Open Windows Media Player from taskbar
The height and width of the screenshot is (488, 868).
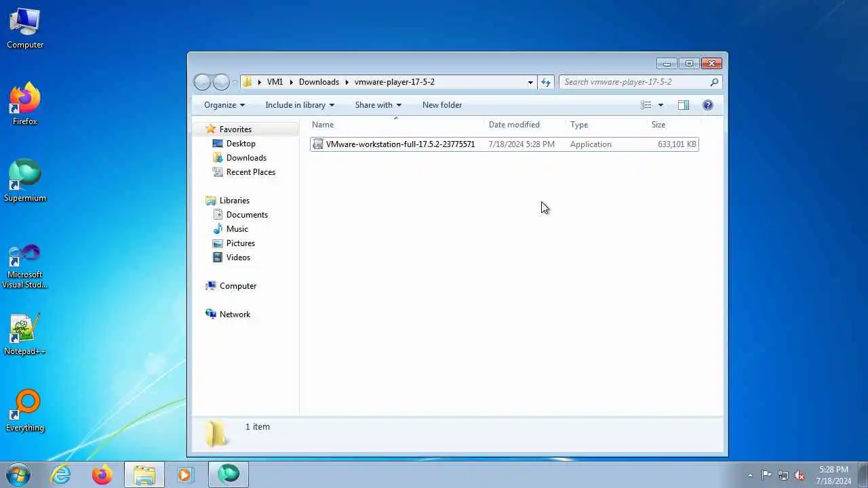(x=185, y=474)
